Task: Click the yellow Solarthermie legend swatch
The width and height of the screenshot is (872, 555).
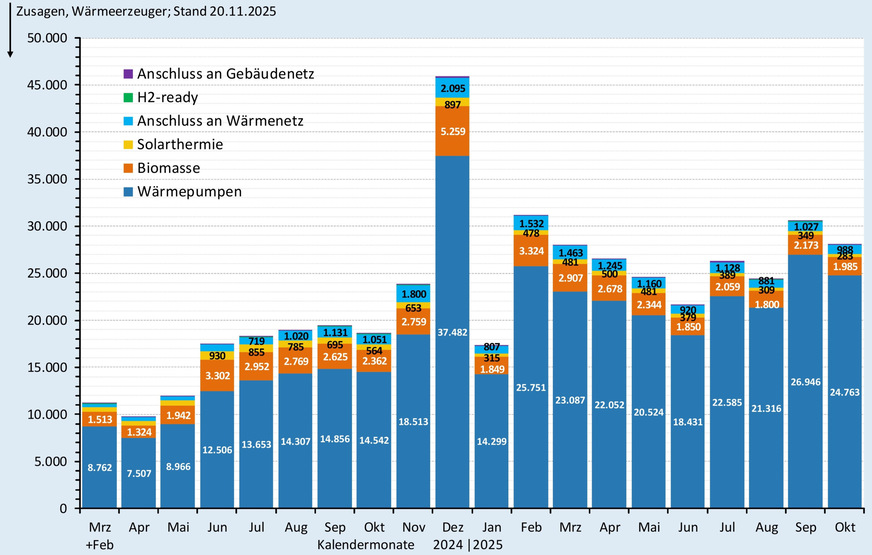Action: (127, 145)
